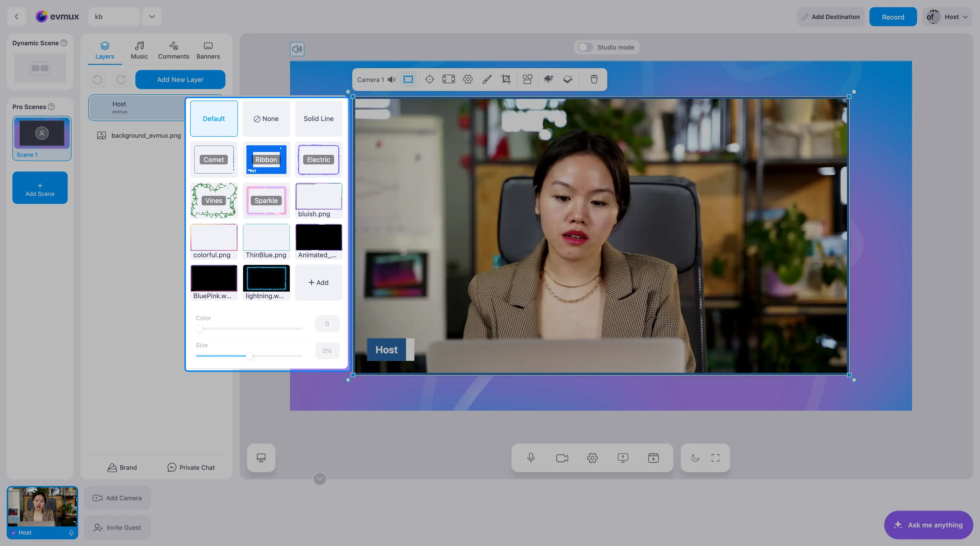The width and height of the screenshot is (980, 546).
Task: Click the fullscreen icon in bottom bar
Action: coord(715,458)
